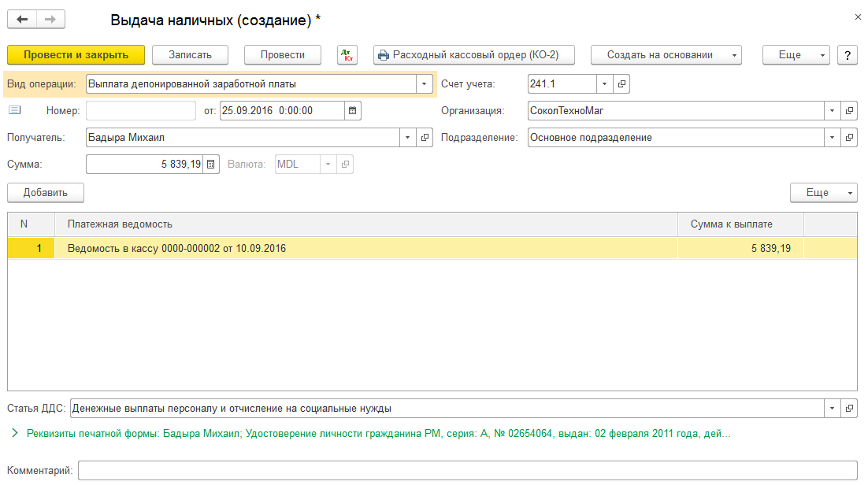This screenshot has width=868, height=485.
Task: Click the forward navigation arrow
Action: point(50,19)
